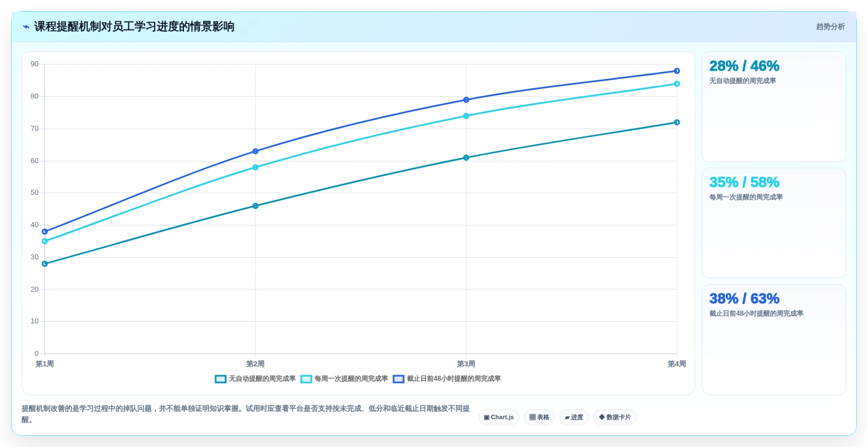Click the 第4周 axis label

(677, 364)
